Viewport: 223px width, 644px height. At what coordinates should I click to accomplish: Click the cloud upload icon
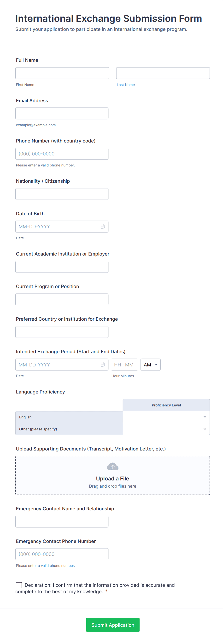(112, 467)
